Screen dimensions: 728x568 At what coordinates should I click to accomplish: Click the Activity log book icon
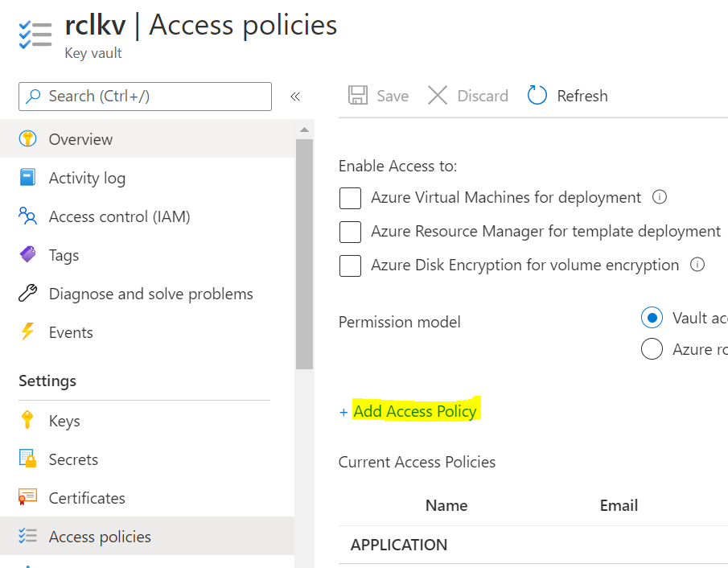tap(27, 178)
